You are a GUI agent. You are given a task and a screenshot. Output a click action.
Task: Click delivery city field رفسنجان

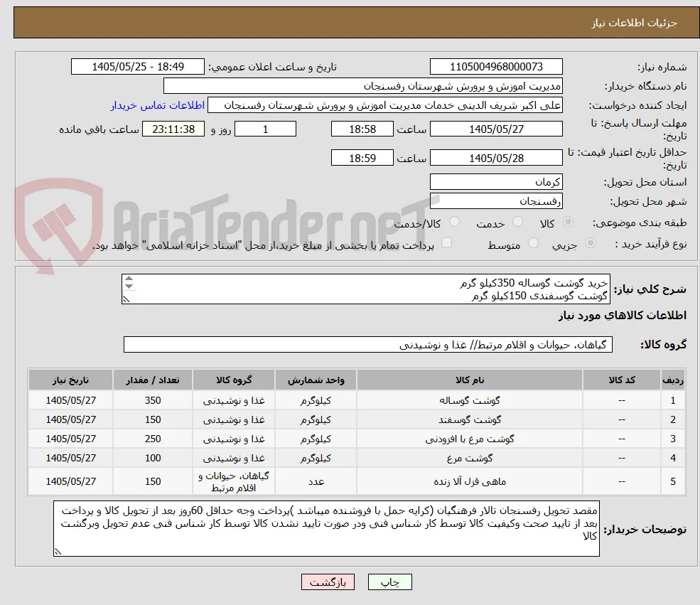click(496, 201)
